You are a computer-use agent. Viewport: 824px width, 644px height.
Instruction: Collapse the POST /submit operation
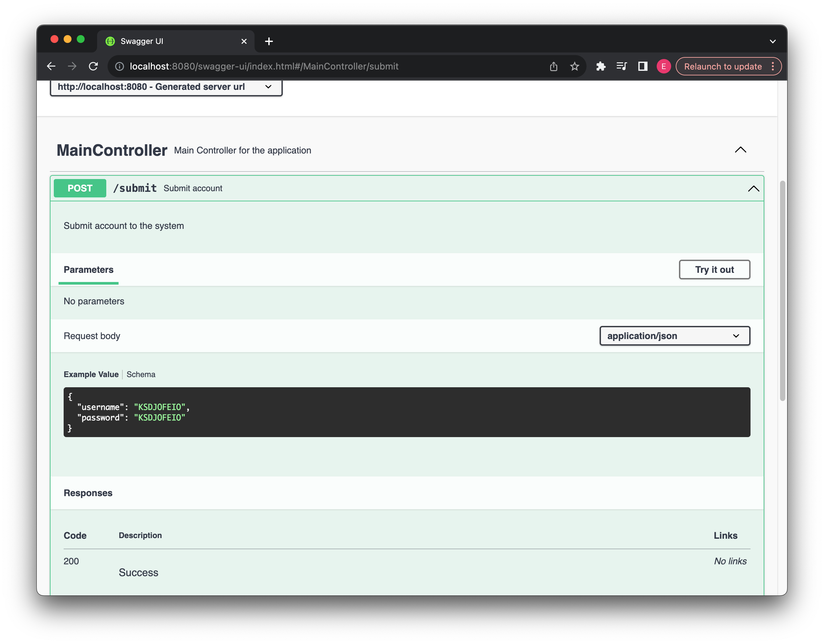pos(753,189)
